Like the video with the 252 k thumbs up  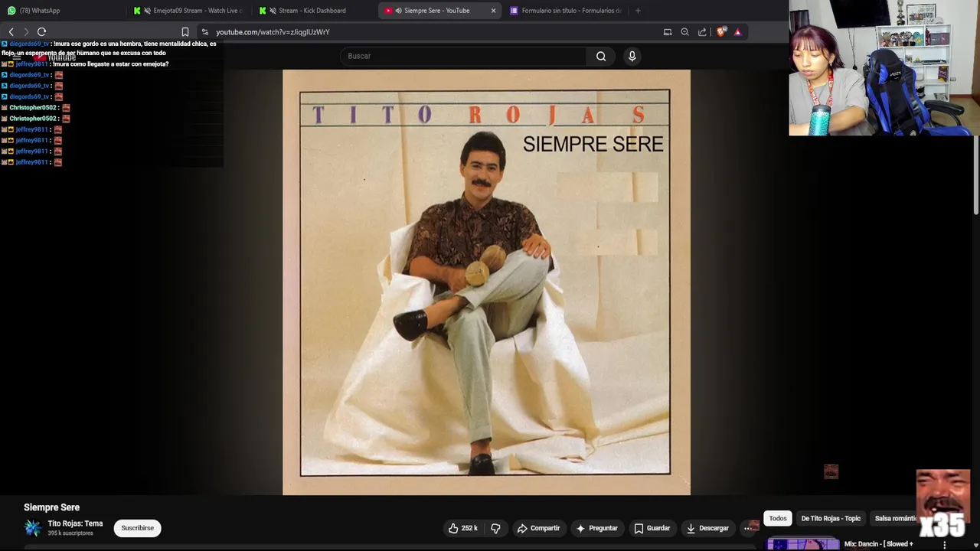point(462,528)
